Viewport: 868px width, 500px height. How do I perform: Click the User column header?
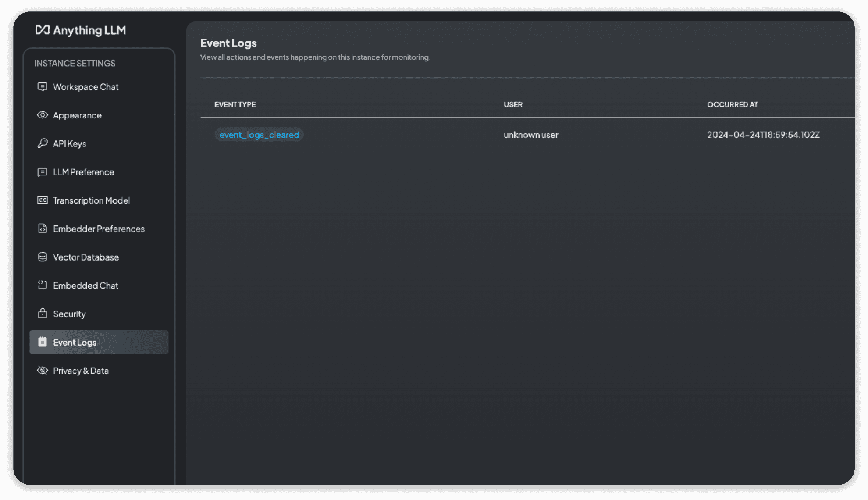pyautogui.click(x=513, y=104)
